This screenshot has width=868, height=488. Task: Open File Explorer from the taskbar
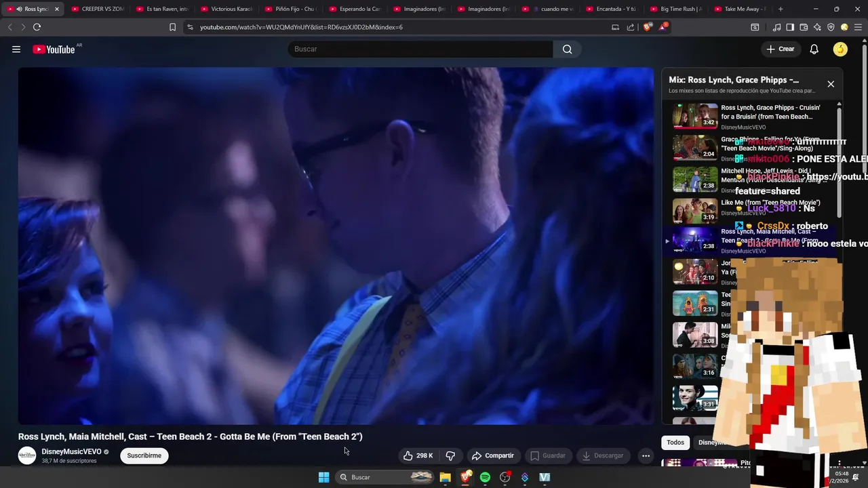click(445, 477)
